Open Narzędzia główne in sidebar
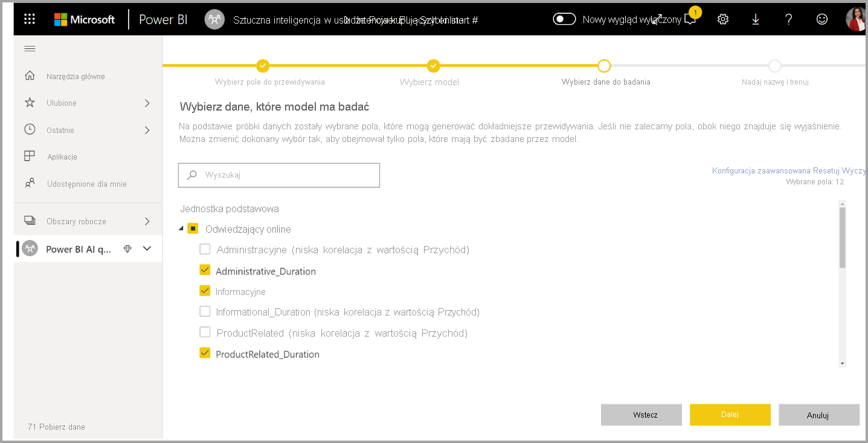 [x=76, y=77]
